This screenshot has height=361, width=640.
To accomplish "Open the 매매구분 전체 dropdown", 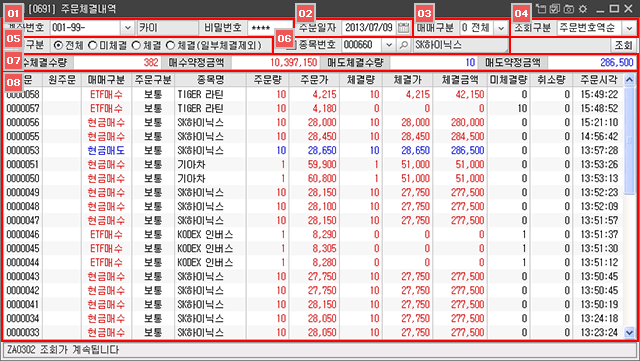I will (x=501, y=28).
